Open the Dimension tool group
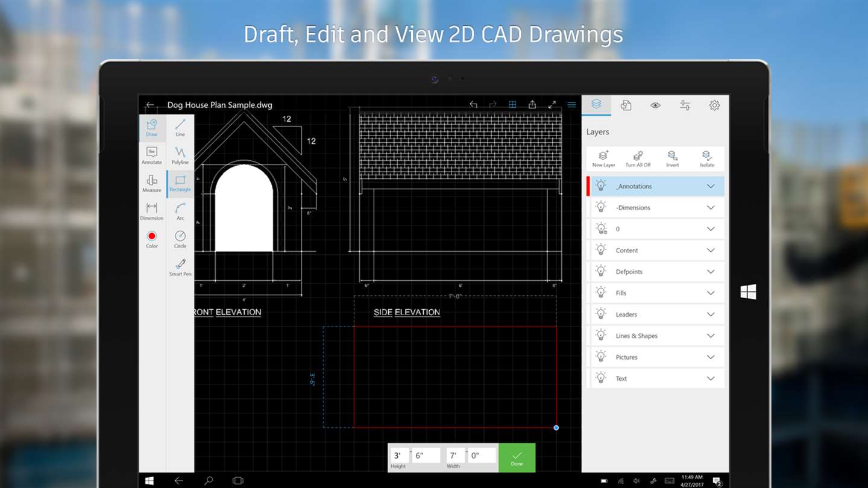Screen dimensions: 868x488 (x=152, y=211)
